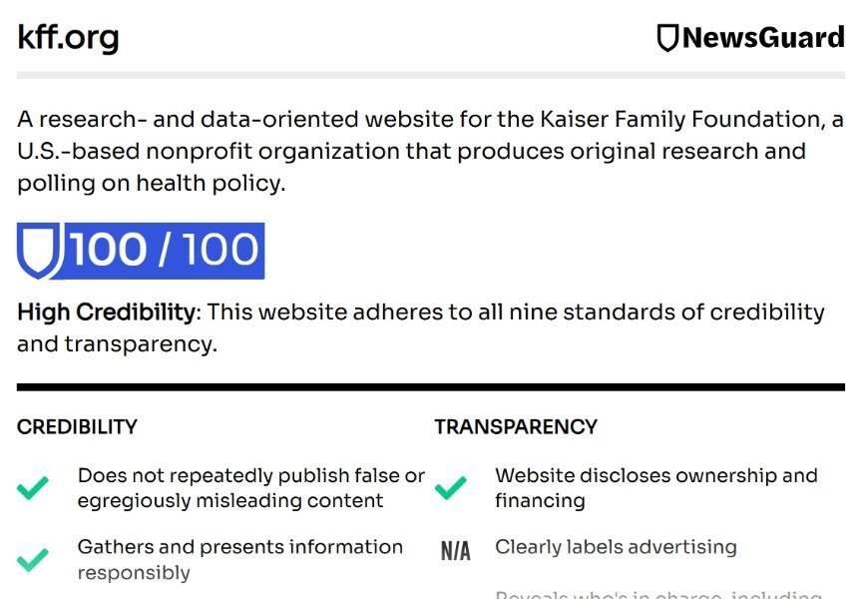Click the blue score shield icon
This screenshot has height=599, width=868.
coord(40,250)
